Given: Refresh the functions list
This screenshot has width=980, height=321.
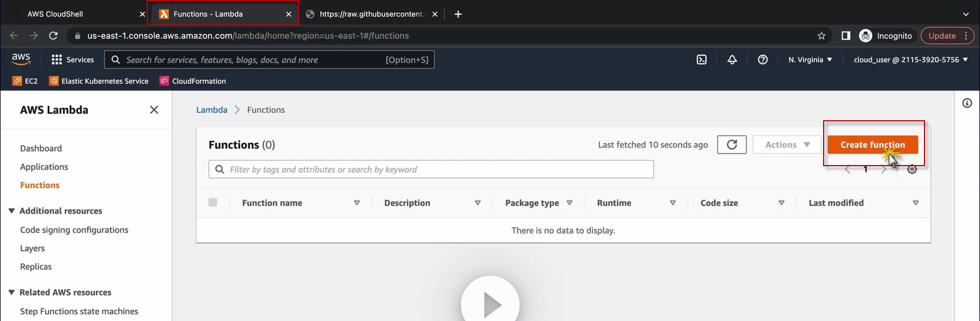Looking at the screenshot, I should click(x=731, y=145).
